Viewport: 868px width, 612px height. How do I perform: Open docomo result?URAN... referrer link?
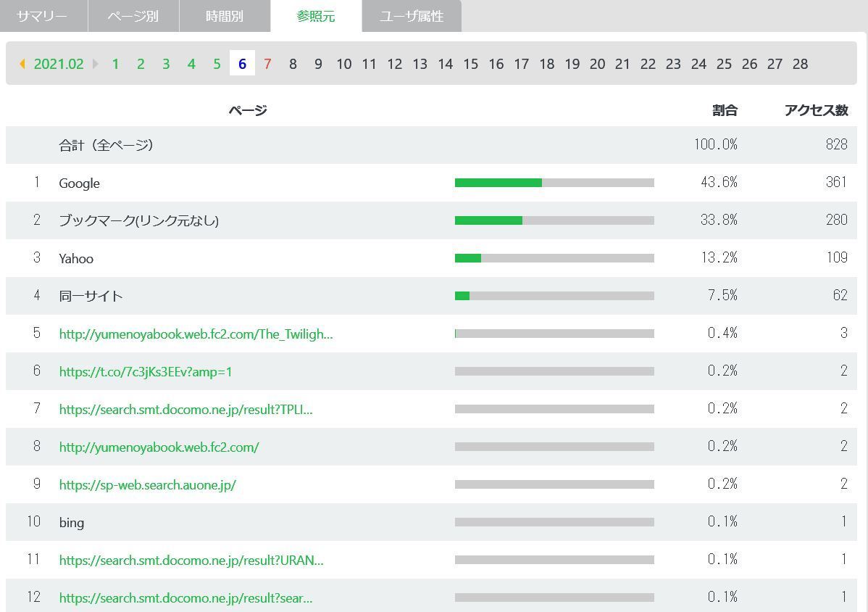point(191,560)
